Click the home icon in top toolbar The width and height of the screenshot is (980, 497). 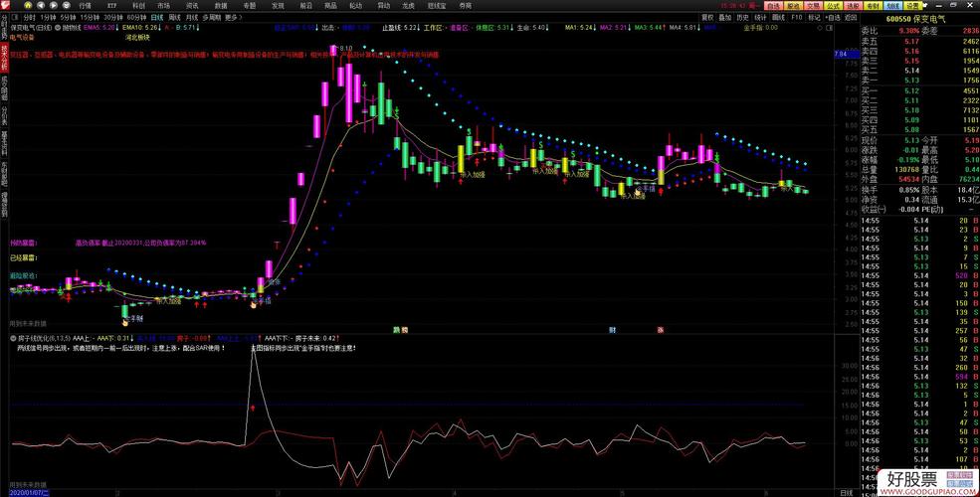[28, 6]
